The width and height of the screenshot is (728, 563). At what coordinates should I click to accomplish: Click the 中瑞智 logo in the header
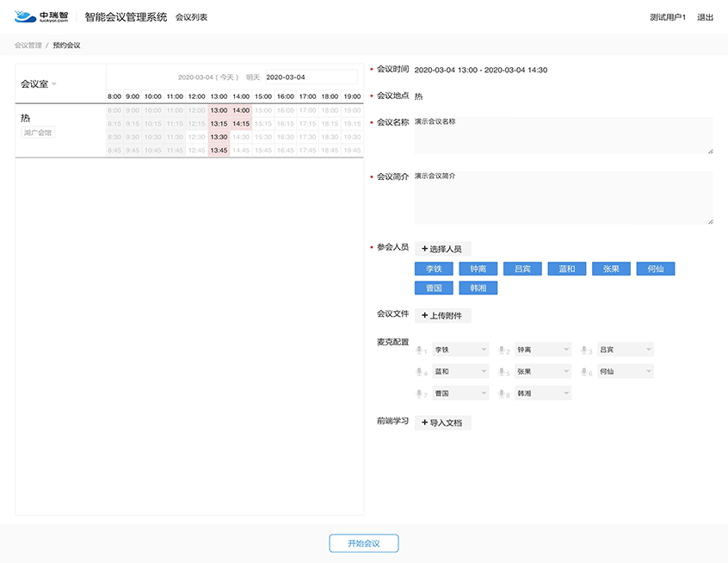[43, 17]
